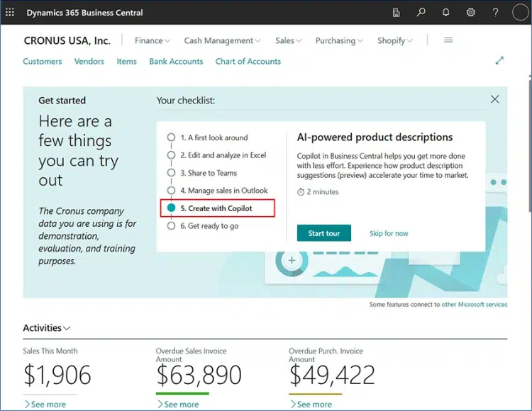Open the $63,890 overdue sales amount
The width and height of the screenshot is (532, 411).
(x=199, y=375)
